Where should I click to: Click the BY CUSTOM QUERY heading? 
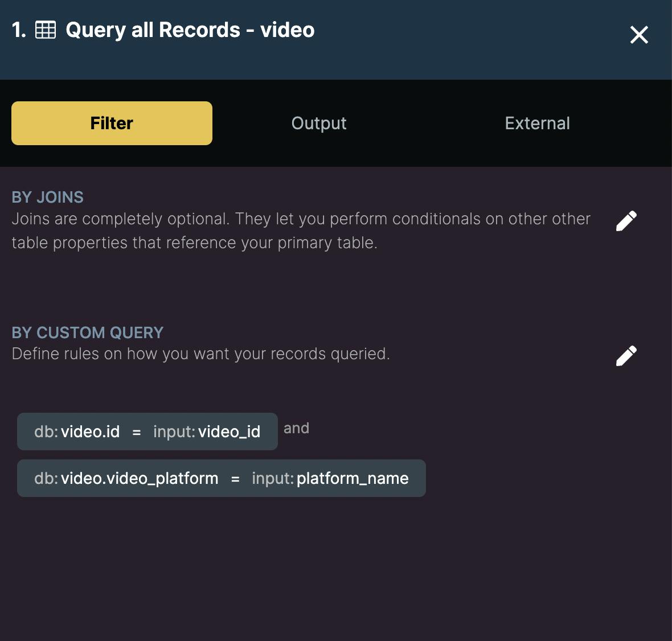88,332
